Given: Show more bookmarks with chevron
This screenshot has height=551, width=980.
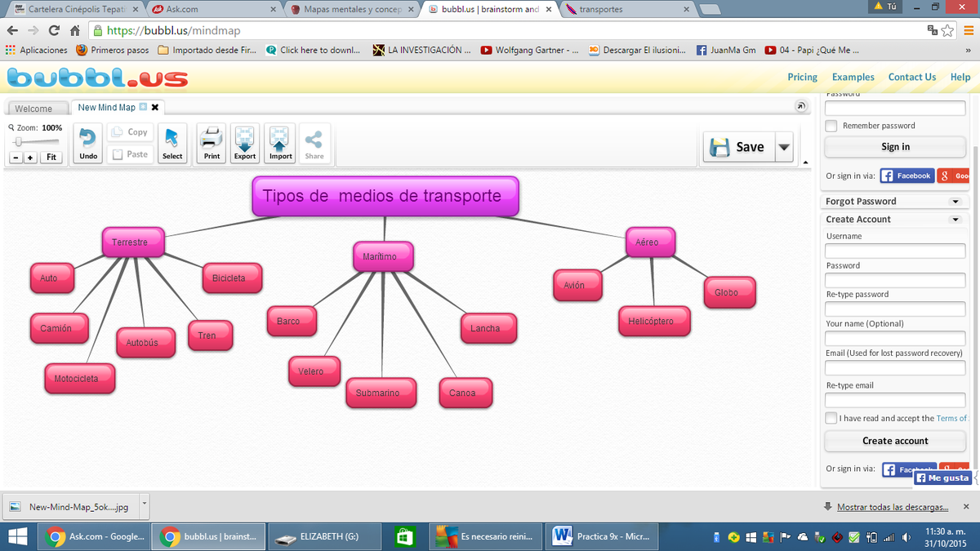Looking at the screenshot, I should 967,50.
